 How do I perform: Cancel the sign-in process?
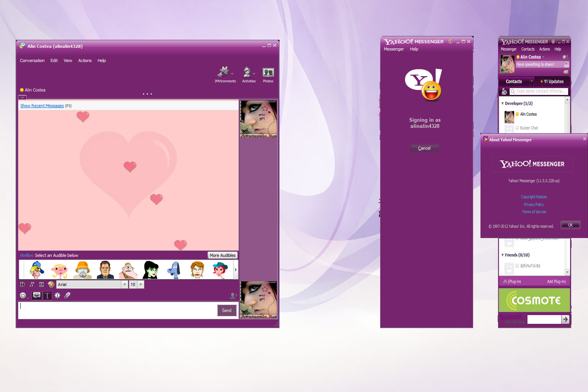click(424, 148)
